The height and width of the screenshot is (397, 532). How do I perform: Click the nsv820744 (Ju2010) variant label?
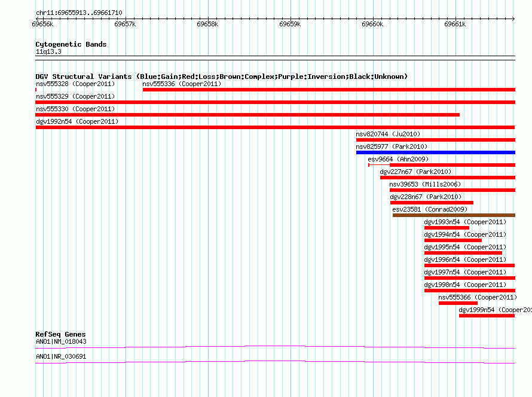[x=388, y=134]
